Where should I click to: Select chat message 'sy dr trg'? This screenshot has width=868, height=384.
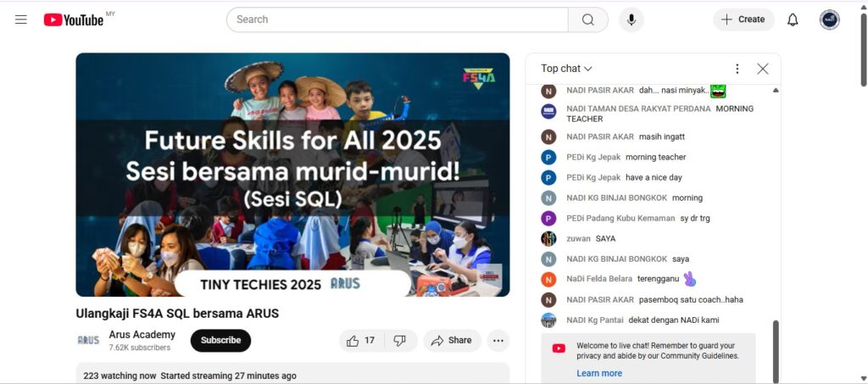pyautogui.click(x=695, y=219)
